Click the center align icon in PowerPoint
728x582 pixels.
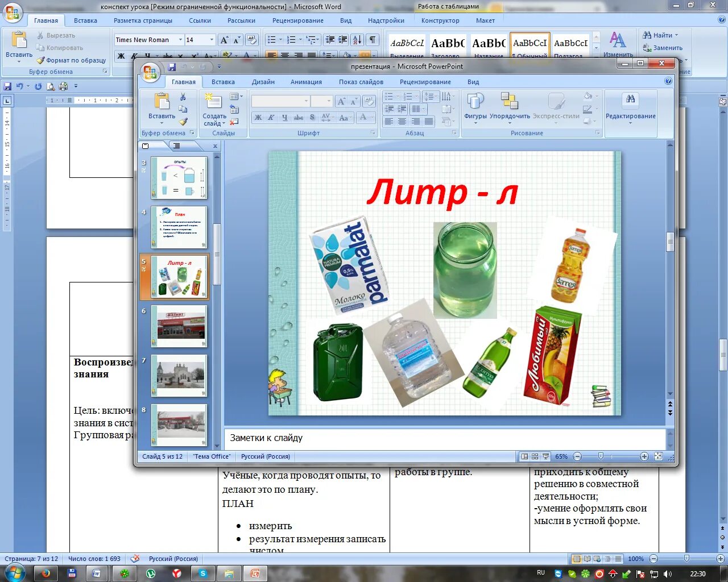click(402, 122)
